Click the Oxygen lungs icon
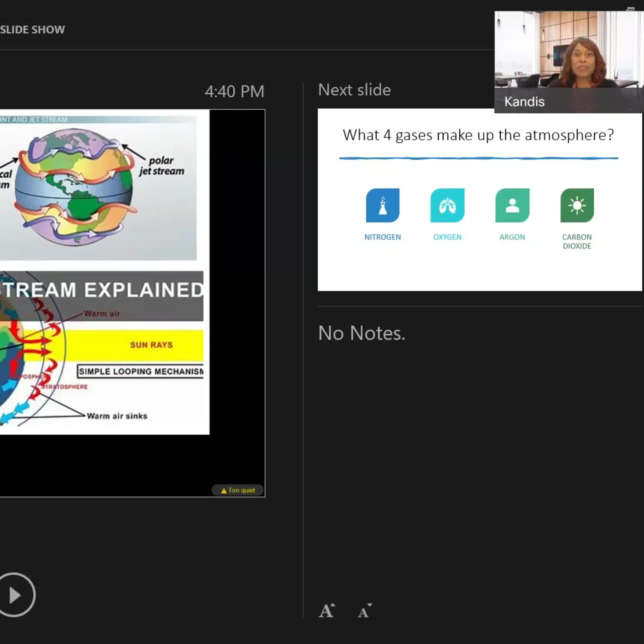 click(447, 205)
